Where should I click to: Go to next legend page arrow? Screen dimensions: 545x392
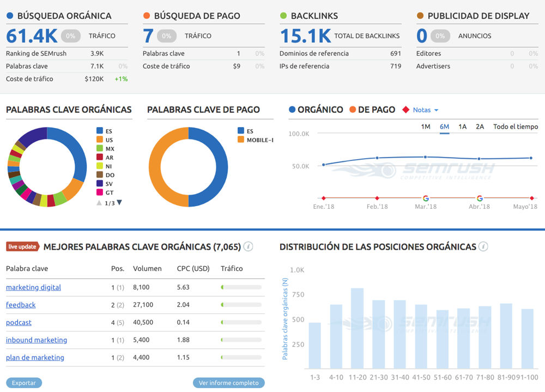click(119, 203)
